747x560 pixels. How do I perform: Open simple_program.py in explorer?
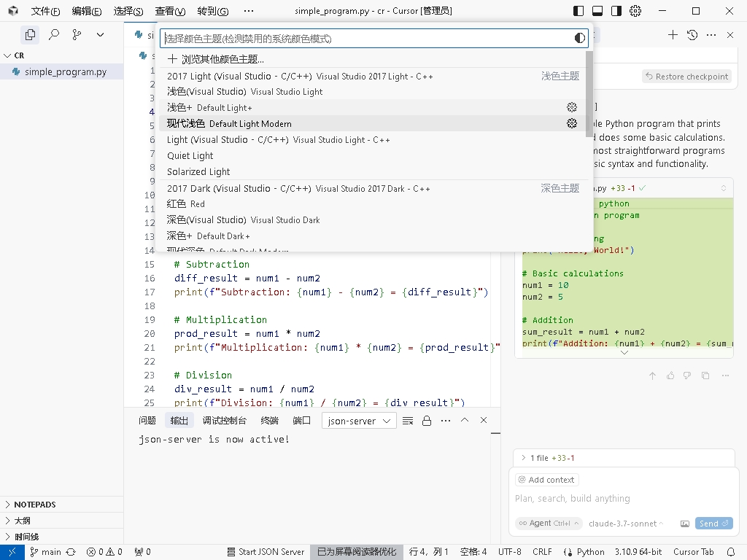[62, 71]
